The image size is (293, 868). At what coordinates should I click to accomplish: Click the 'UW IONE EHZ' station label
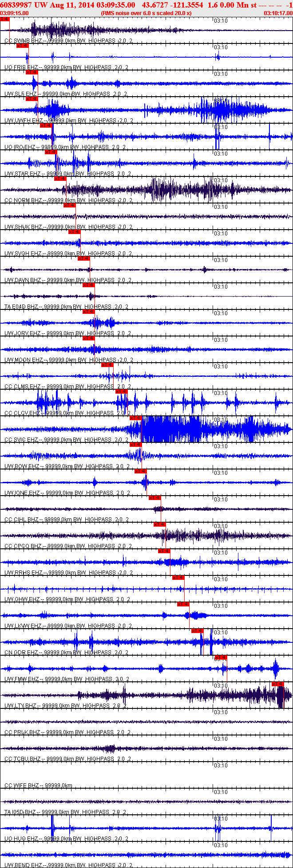tap(22, 493)
